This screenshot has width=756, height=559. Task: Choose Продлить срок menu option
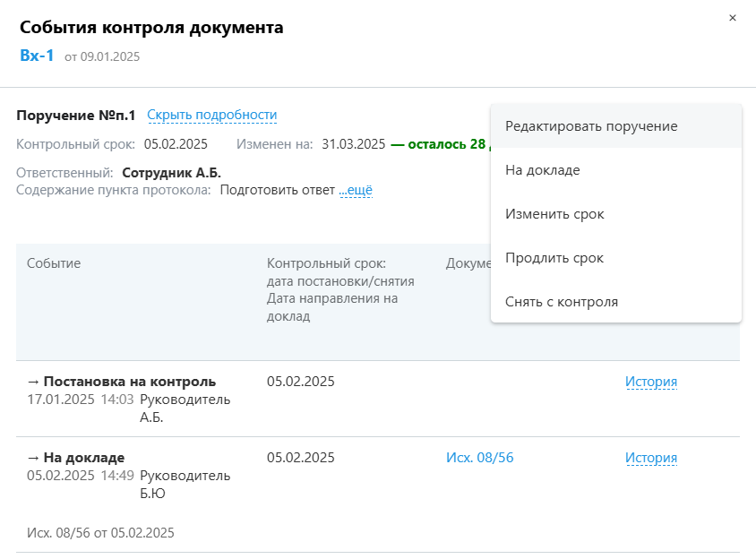tap(554, 258)
